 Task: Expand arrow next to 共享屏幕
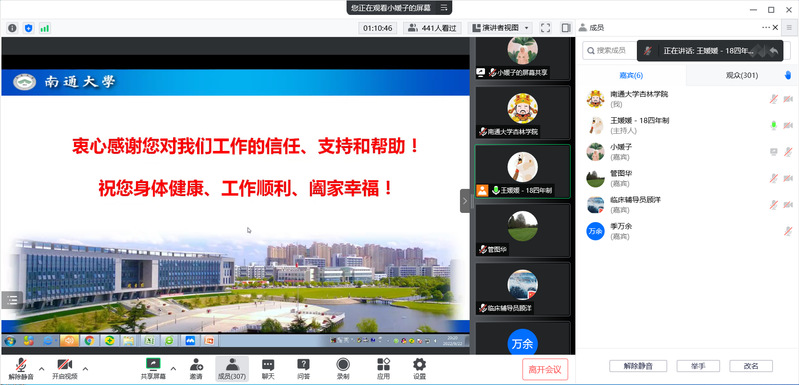point(173,368)
